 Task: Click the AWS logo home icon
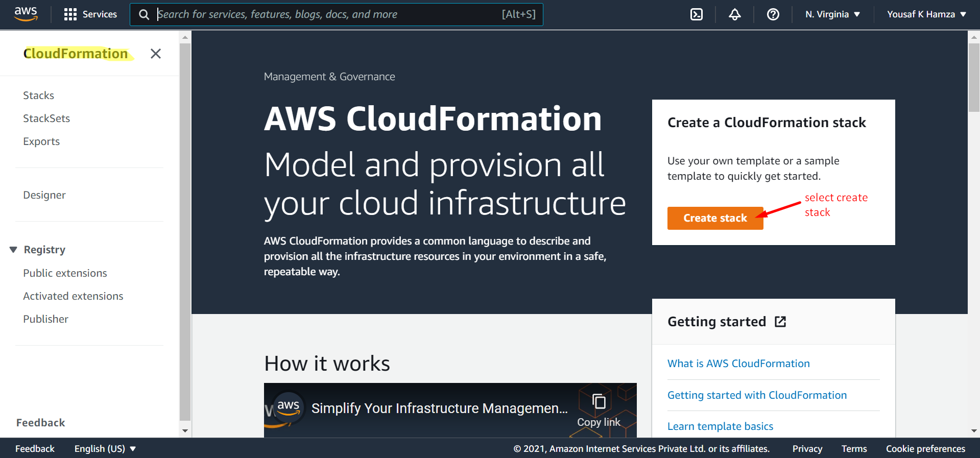point(26,14)
